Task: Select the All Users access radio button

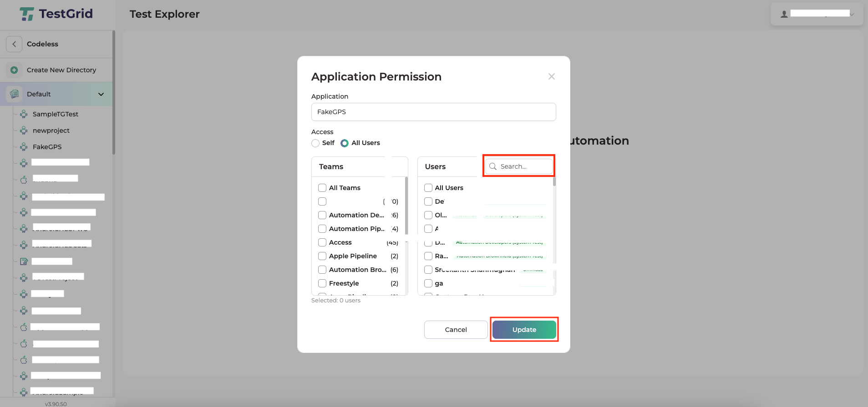Action: click(x=345, y=143)
